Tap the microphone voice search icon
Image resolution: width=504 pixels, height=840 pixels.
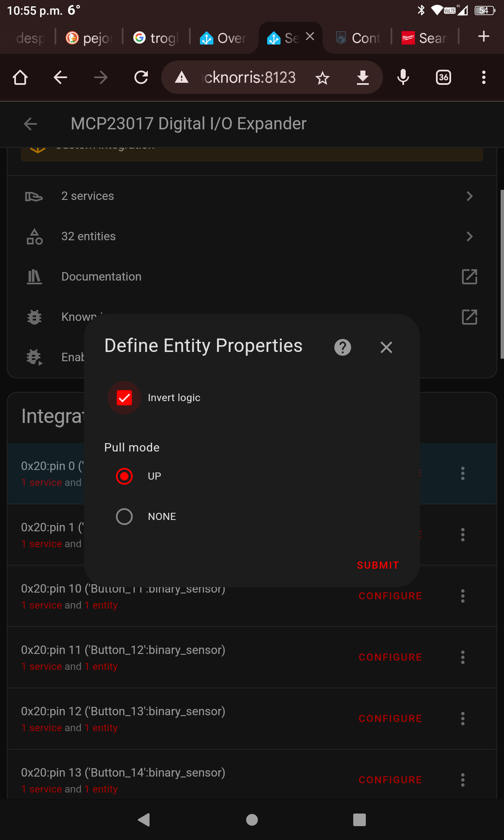[403, 78]
